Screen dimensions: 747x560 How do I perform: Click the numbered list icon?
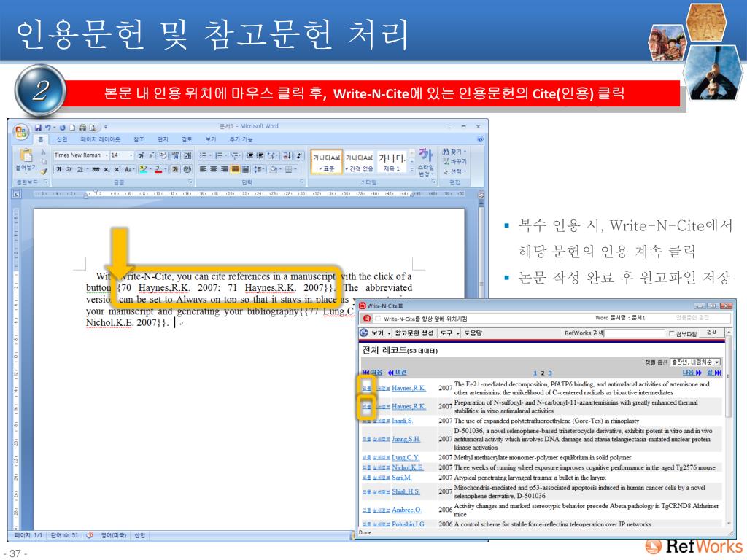pos(219,156)
